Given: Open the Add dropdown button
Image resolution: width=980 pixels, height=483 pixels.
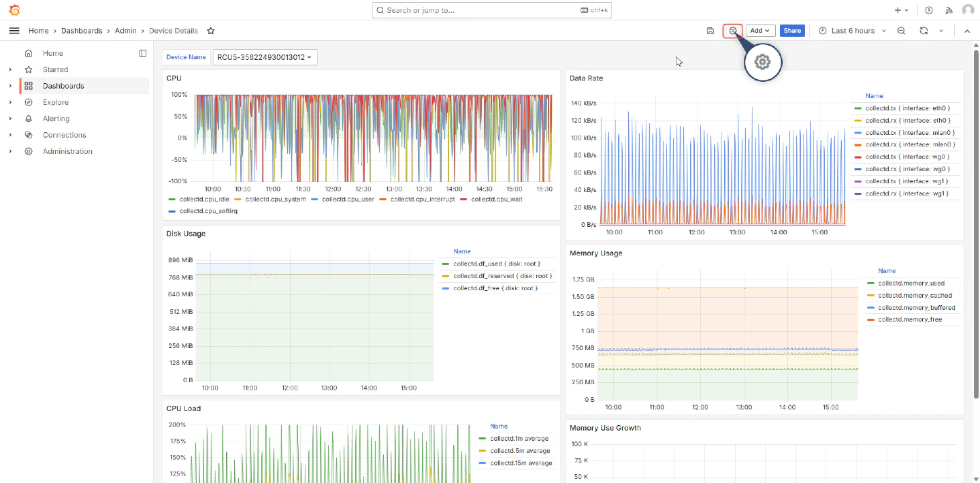Looking at the screenshot, I should [761, 31].
